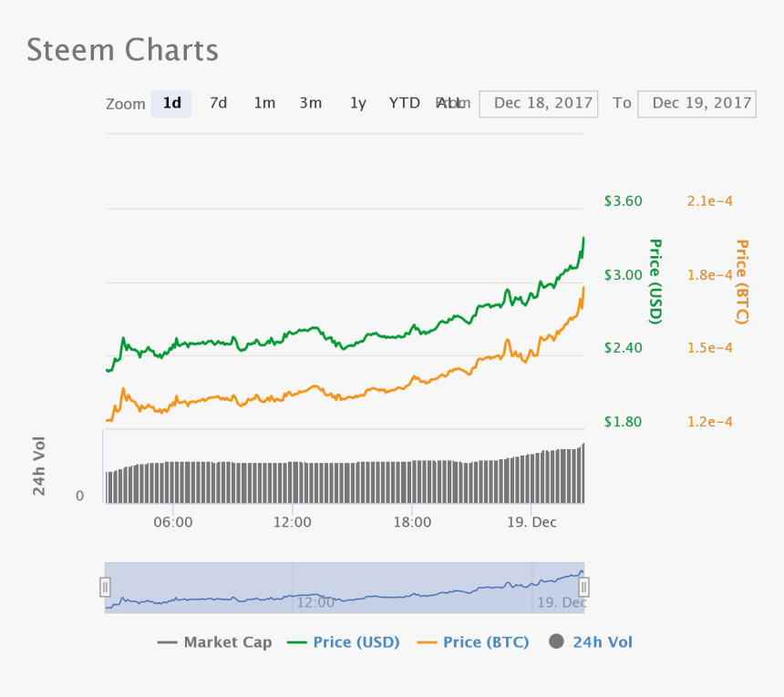Open the To date field showing Dec 19, 2017
Screen dimensions: 784x697
tap(696, 103)
